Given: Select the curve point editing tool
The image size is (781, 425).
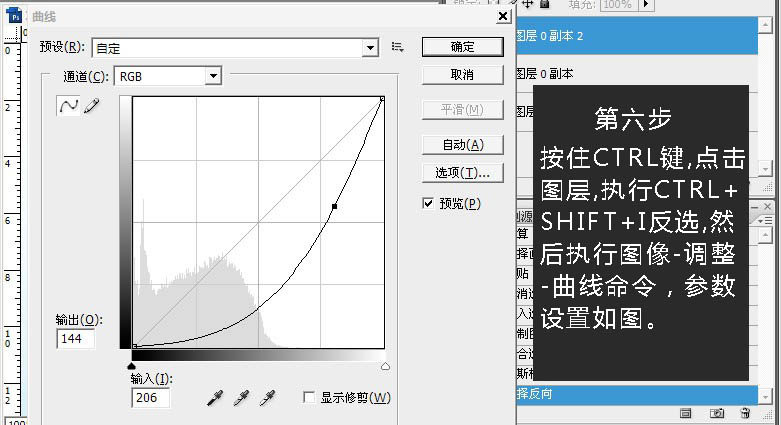Looking at the screenshot, I should (68, 106).
